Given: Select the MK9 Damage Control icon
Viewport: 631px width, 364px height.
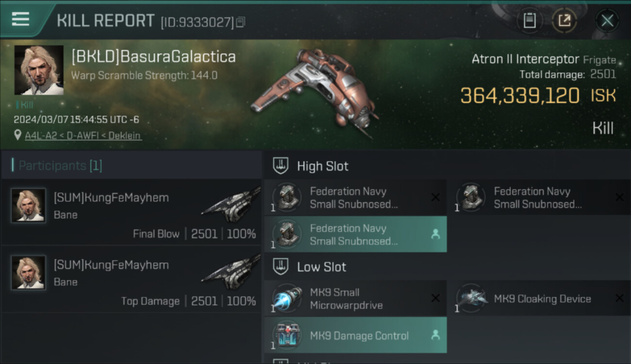Looking at the screenshot, I should click(x=287, y=335).
